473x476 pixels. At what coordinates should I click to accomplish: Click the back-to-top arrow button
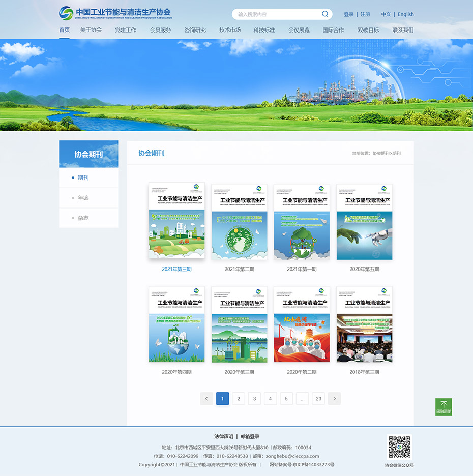[444, 406]
